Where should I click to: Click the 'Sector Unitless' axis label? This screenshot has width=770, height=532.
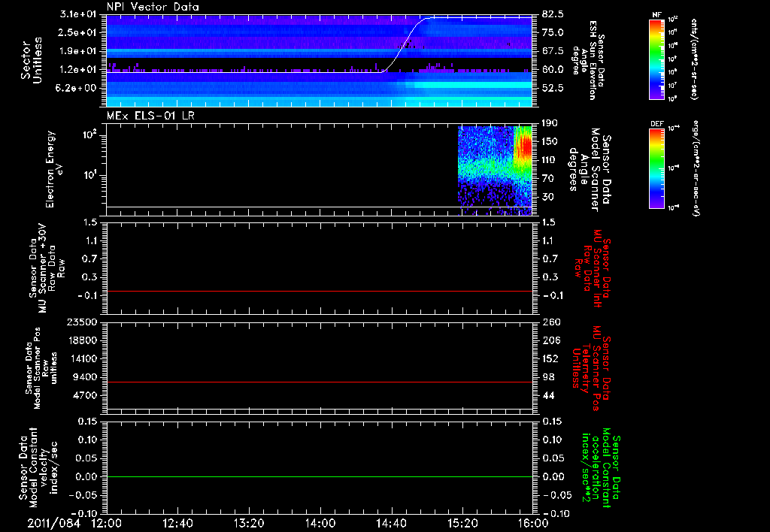[31, 60]
